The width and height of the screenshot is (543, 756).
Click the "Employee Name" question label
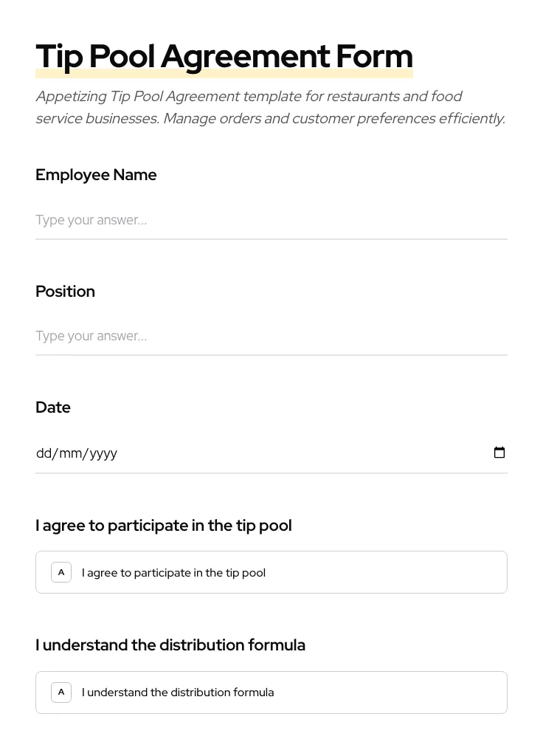tap(96, 175)
